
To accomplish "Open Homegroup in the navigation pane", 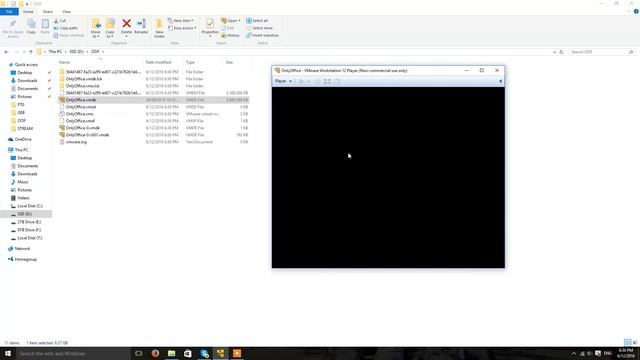I will [25, 259].
